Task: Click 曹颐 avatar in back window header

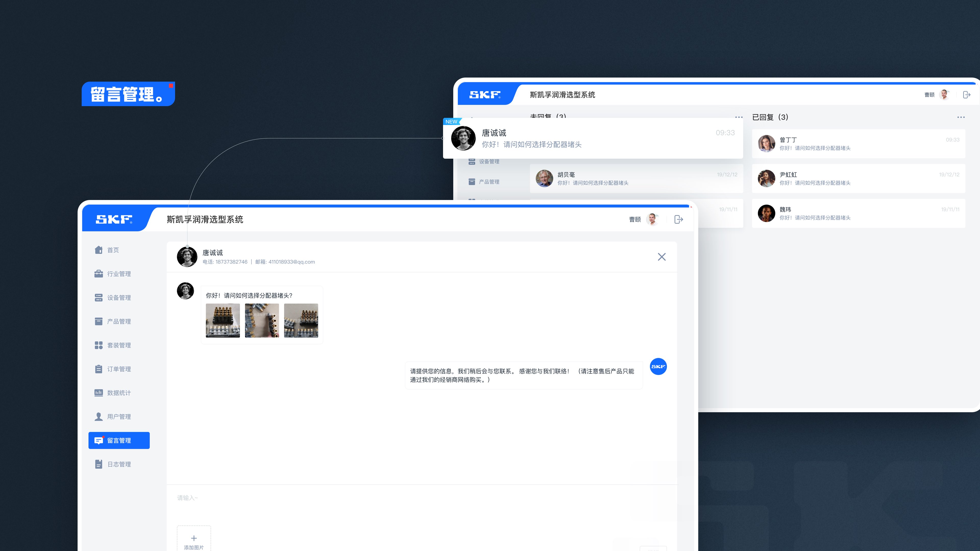Action: pyautogui.click(x=945, y=95)
